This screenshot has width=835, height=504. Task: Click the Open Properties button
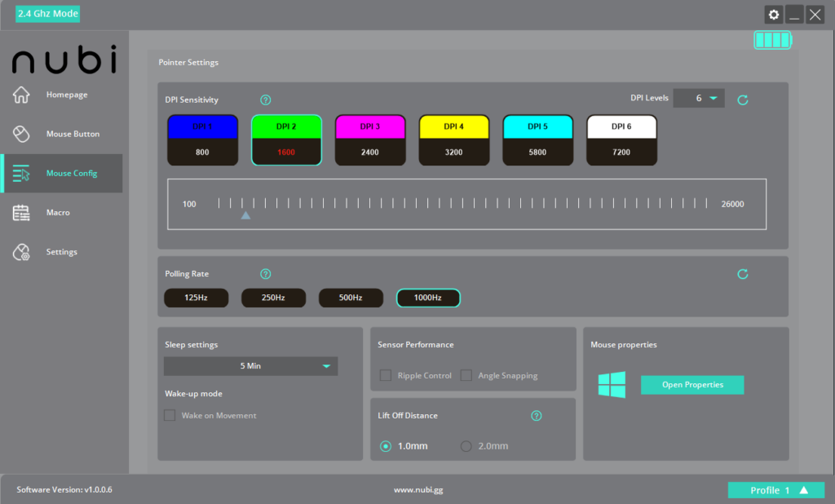(x=692, y=385)
